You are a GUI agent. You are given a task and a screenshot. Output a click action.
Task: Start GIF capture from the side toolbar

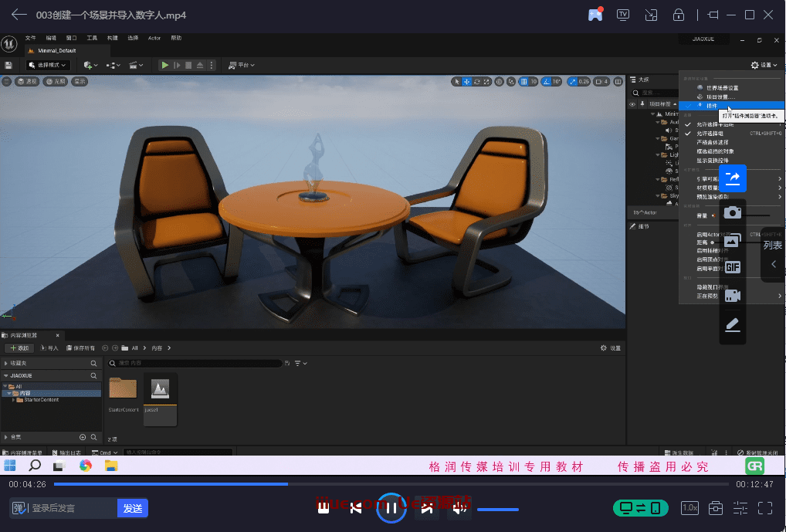[x=732, y=267]
